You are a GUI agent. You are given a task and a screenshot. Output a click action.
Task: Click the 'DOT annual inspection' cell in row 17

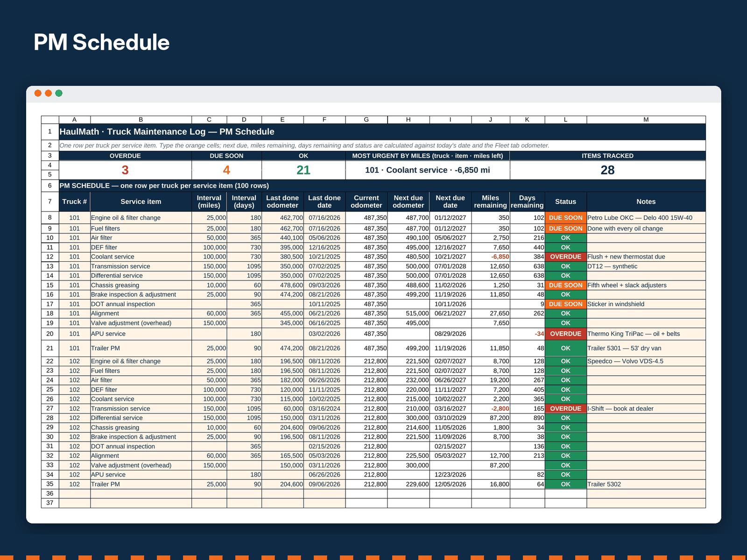pyautogui.click(x=141, y=304)
